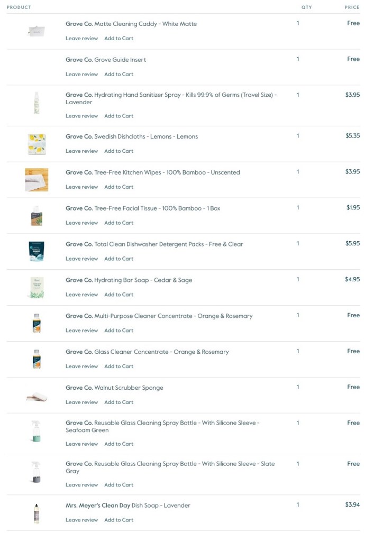This screenshot has height=541, width=392.
Task: Leave review for Matte Cleaning Caddy
Action: point(81,39)
